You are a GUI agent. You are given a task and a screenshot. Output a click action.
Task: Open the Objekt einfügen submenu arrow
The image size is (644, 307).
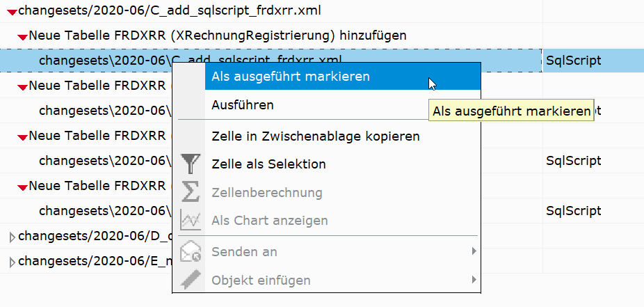[x=474, y=281]
